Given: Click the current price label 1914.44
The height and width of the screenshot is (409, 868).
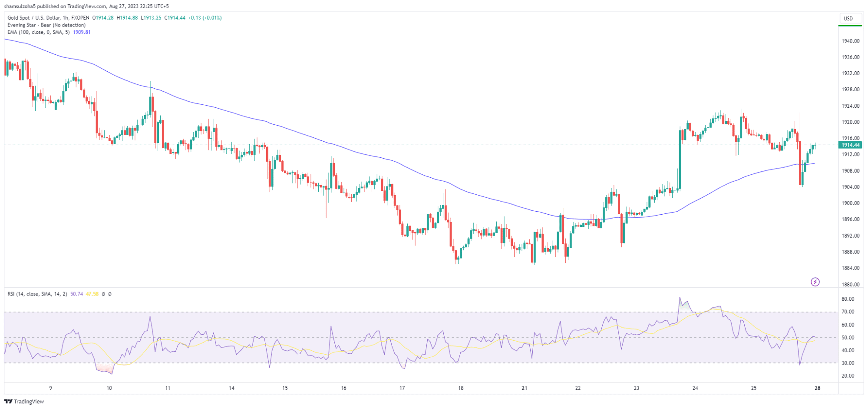Looking at the screenshot, I should point(850,145).
